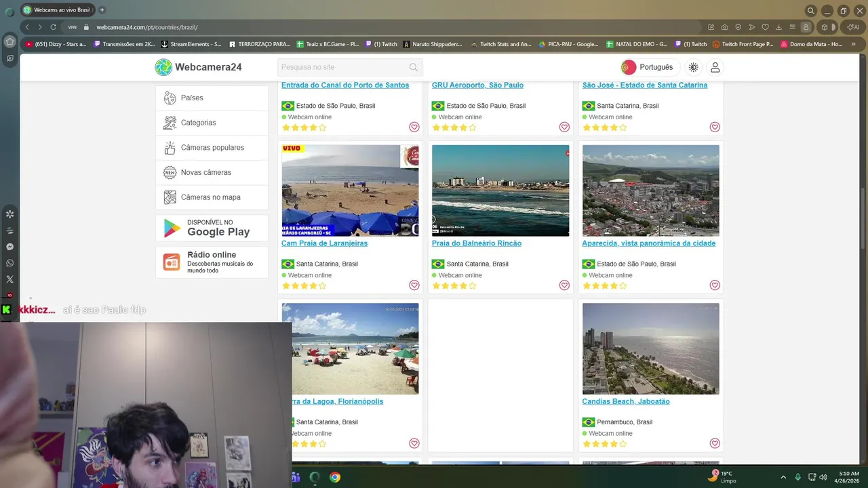Image resolution: width=868 pixels, height=488 pixels.
Task: Open X (Twitter) in the browser sidebar
Action: [9, 279]
